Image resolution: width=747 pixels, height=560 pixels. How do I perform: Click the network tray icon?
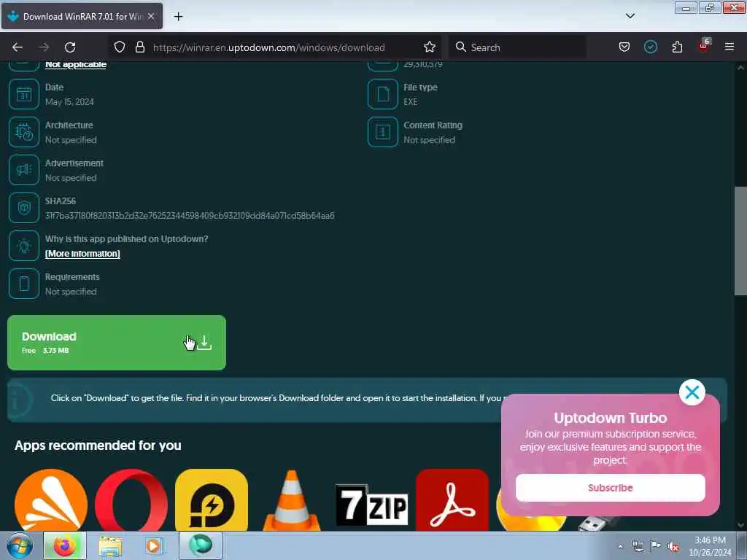click(x=638, y=546)
